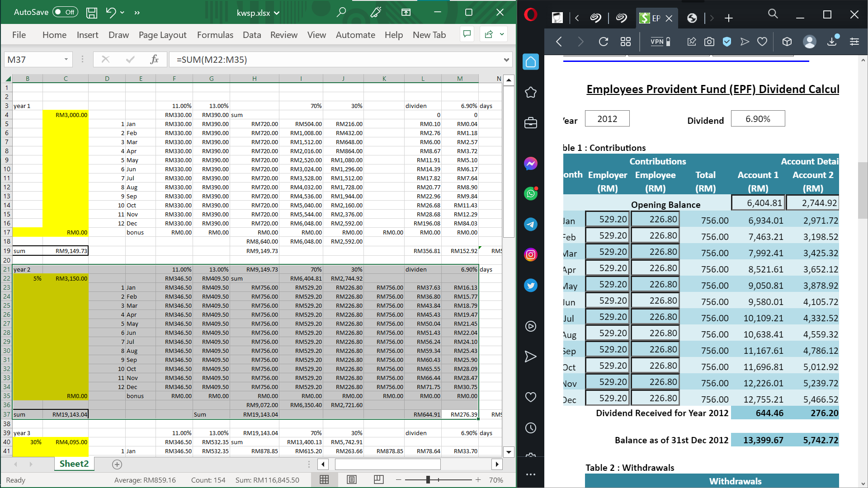Viewport: 868px width, 488px height.
Task: Click the Select All corner triangle
Action: click(8, 79)
